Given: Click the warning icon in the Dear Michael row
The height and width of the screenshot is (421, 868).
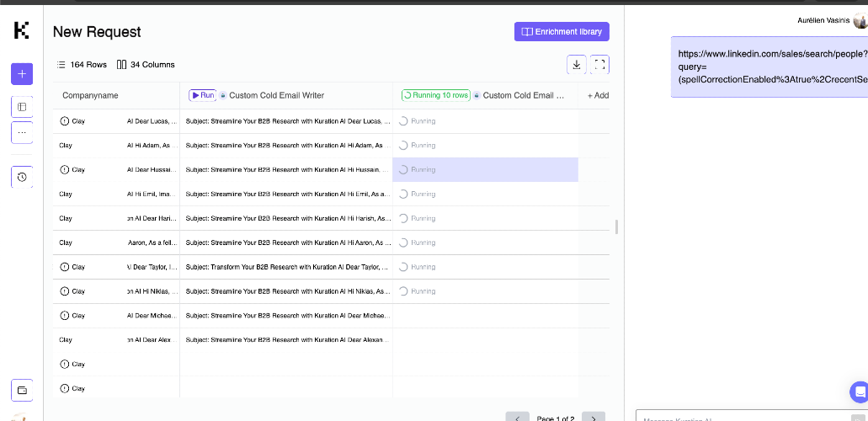Looking at the screenshot, I should [64, 316].
